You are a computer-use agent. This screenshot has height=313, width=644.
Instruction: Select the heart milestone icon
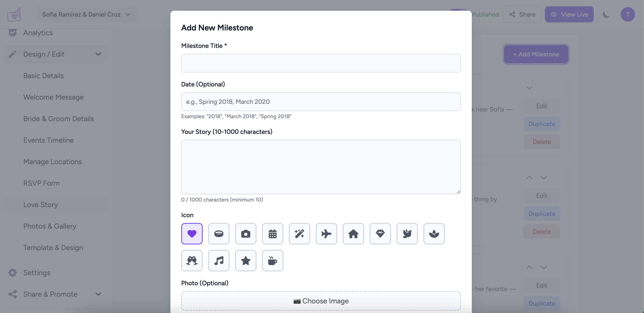pyautogui.click(x=192, y=234)
